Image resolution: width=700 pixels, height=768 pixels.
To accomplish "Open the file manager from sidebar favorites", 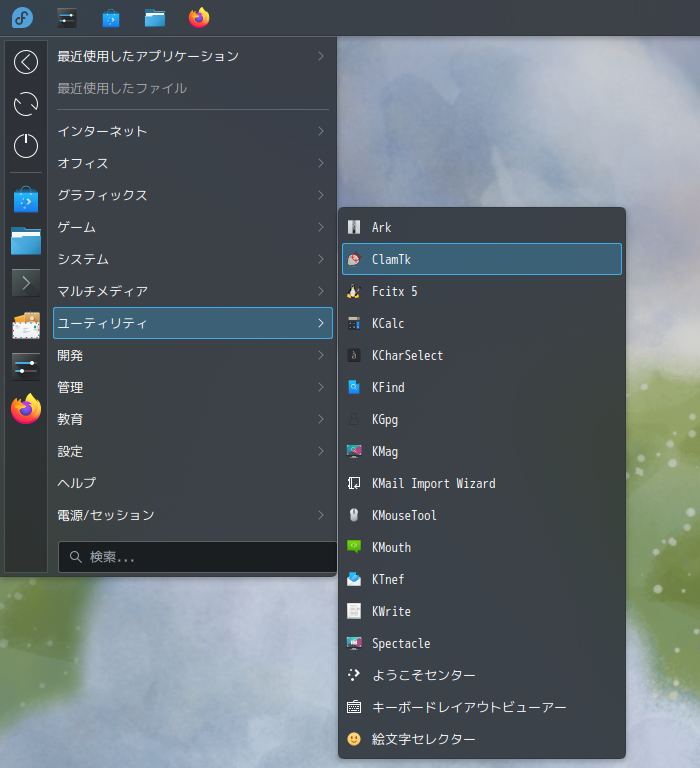I will click(26, 241).
